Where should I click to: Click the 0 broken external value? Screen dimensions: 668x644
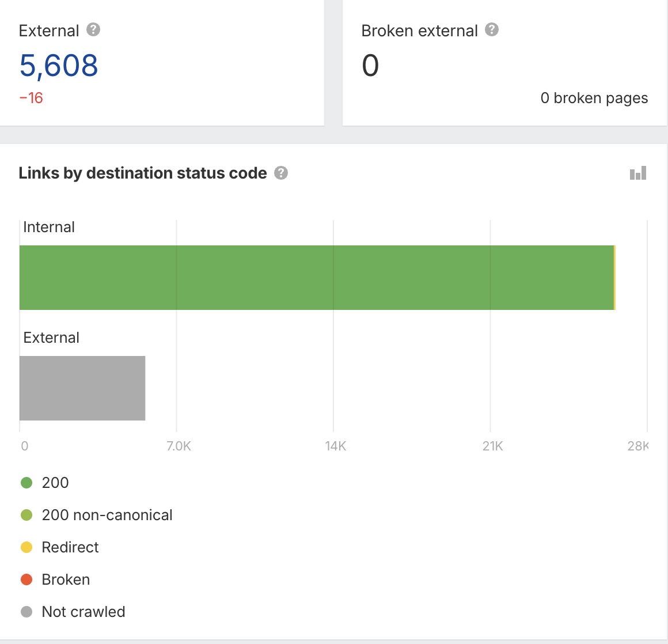(x=370, y=66)
